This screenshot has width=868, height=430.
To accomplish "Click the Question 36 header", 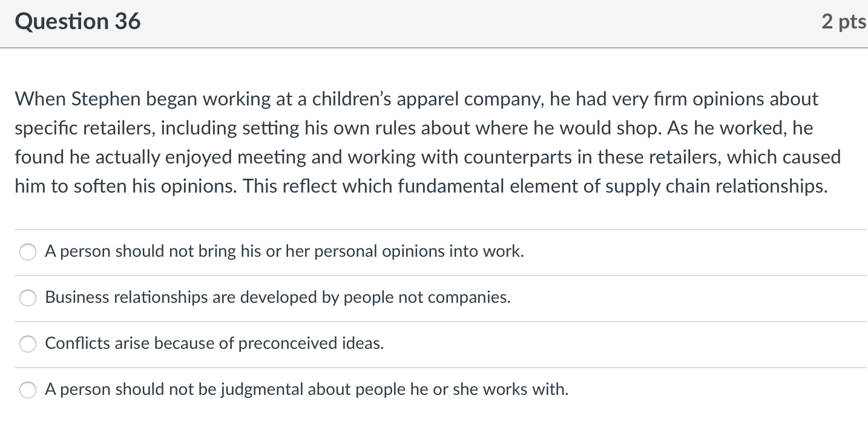I will coord(78,21).
